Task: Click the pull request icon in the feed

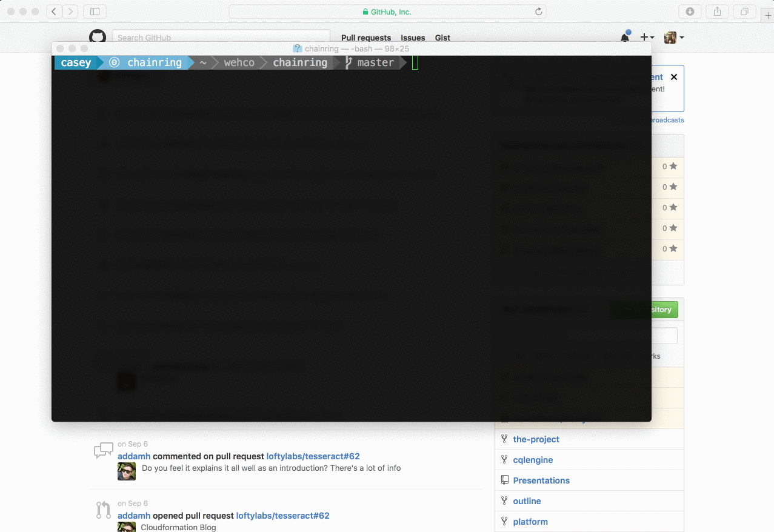Action: click(x=104, y=510)
